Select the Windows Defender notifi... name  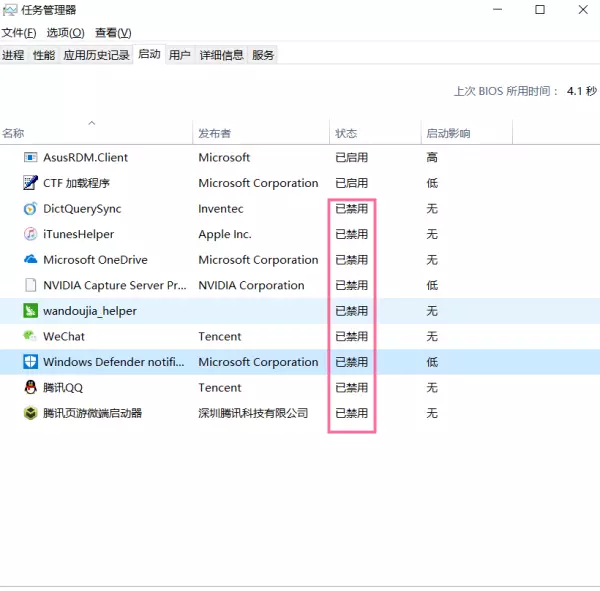pyautogui.click(x=114, y=362)
